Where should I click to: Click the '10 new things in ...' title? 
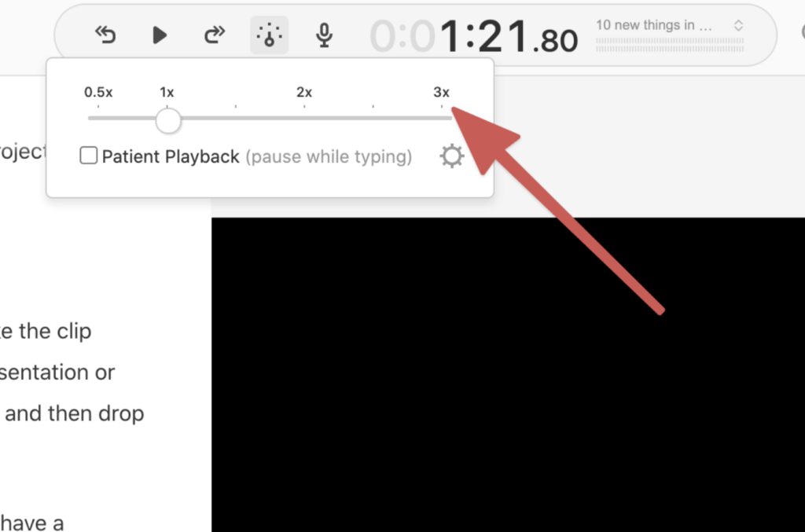pos(653,25)
